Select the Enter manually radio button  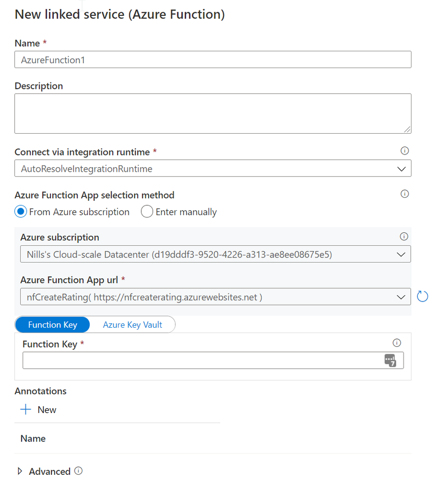tap(147, 211)
